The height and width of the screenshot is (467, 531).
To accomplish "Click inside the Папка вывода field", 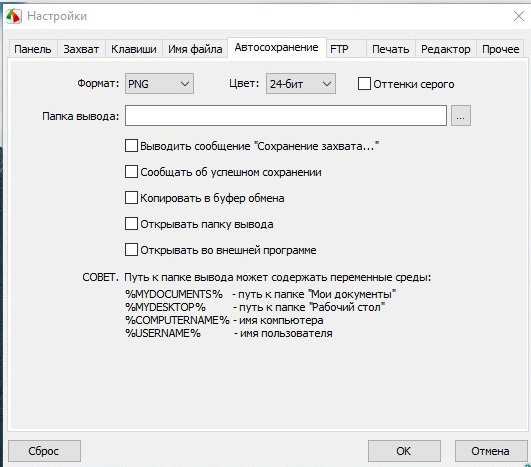I will click(x=286, y=115).
